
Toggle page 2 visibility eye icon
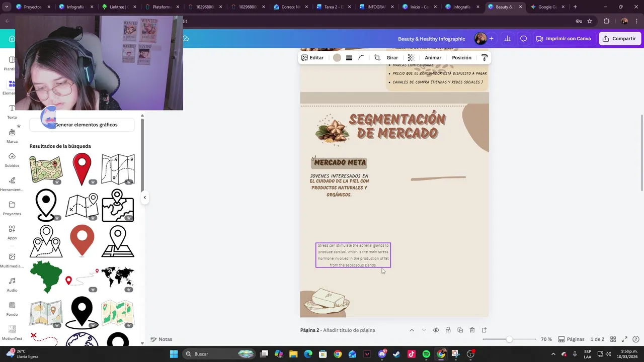436,330
